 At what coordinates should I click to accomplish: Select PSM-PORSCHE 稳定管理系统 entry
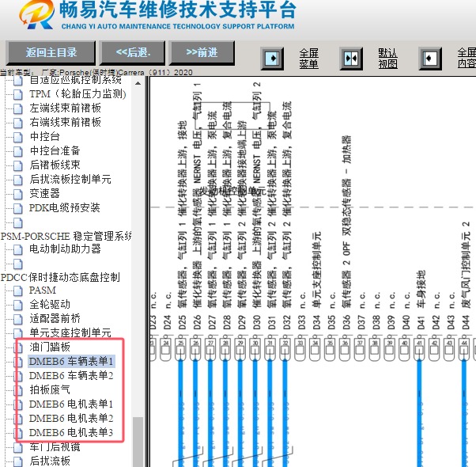pos(66,236)
